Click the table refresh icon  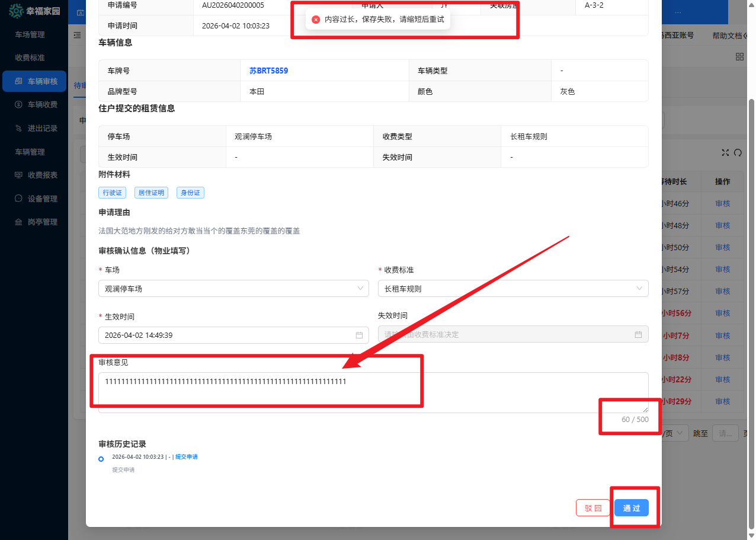(738, 152)
